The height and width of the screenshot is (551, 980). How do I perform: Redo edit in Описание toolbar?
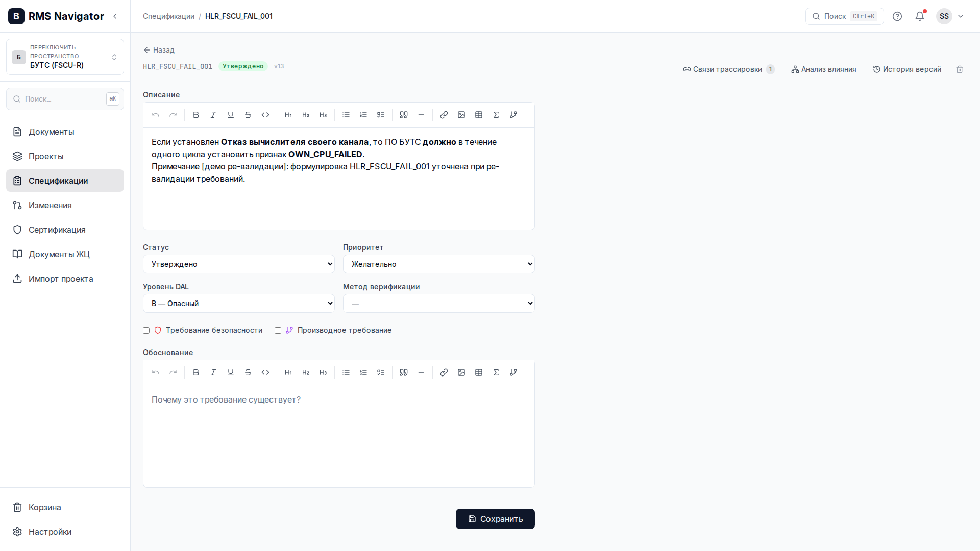point(173,115)
